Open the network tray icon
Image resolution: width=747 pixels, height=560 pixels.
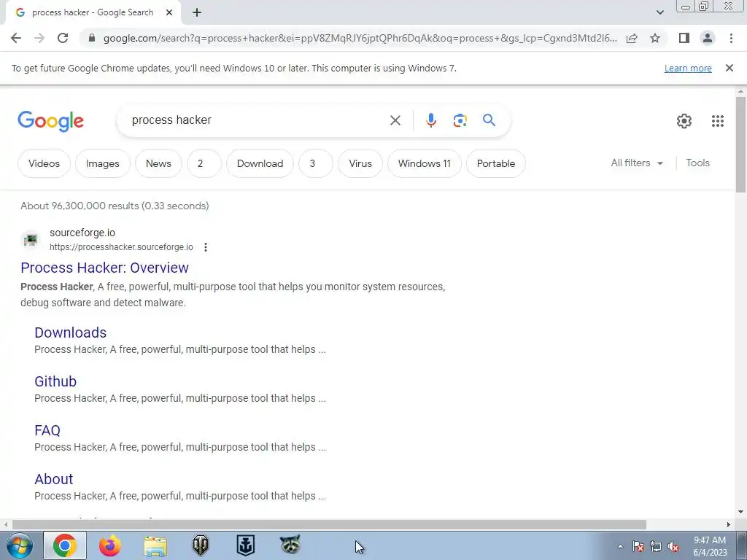pyautogui.click(x=656, y=547)
